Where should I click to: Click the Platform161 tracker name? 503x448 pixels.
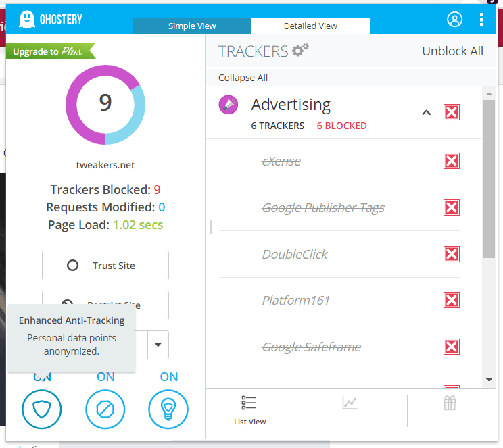tap(295, 301)
